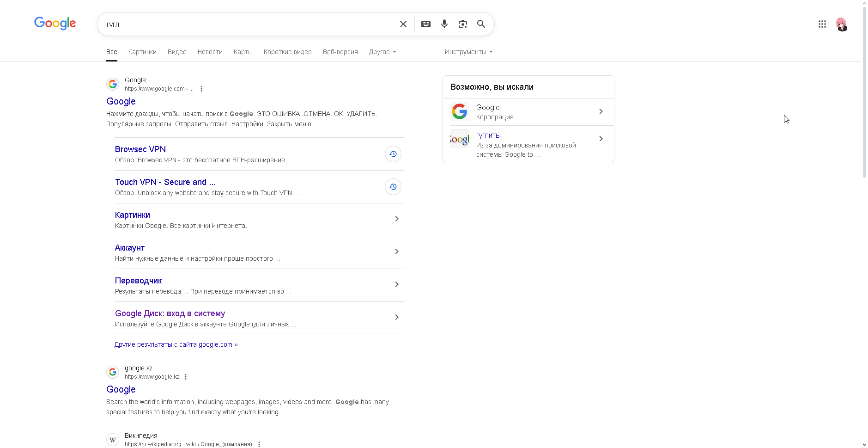Open the google.kz Google result title
868x448 pixels.
pos(121,389)
